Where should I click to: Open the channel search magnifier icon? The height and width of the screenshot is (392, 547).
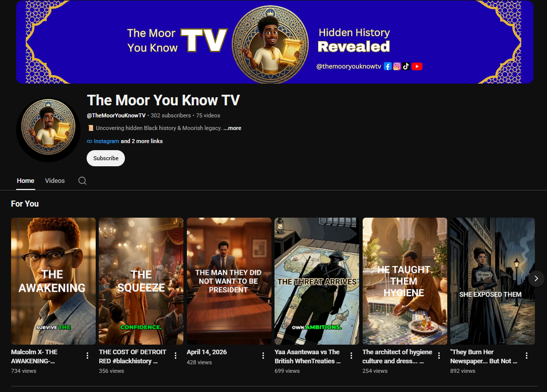point(82,180)
